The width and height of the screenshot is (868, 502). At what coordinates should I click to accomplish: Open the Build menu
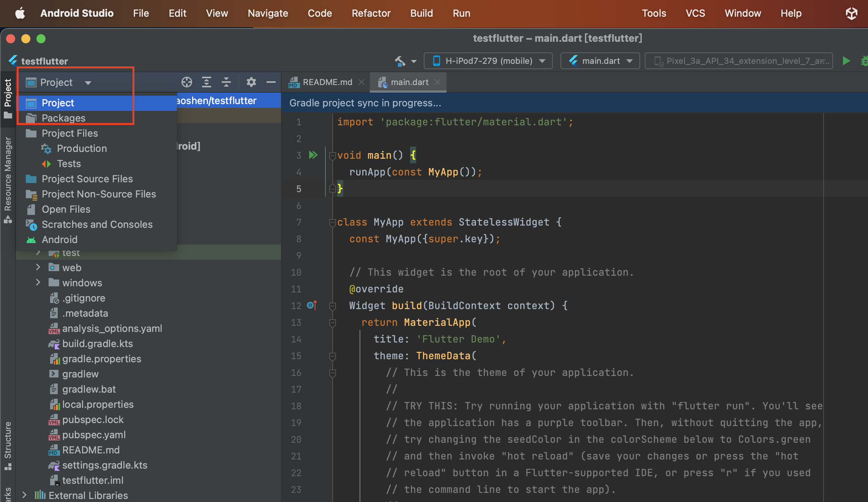(x=421, y=13)
